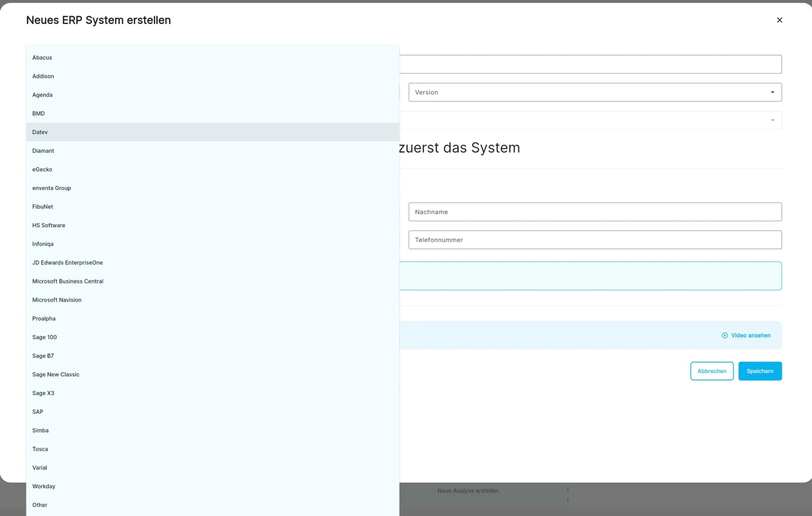The height and width of the screenshot is (516, 812).
Task: Focus the empty text field above Version
Action: (590, 64)
